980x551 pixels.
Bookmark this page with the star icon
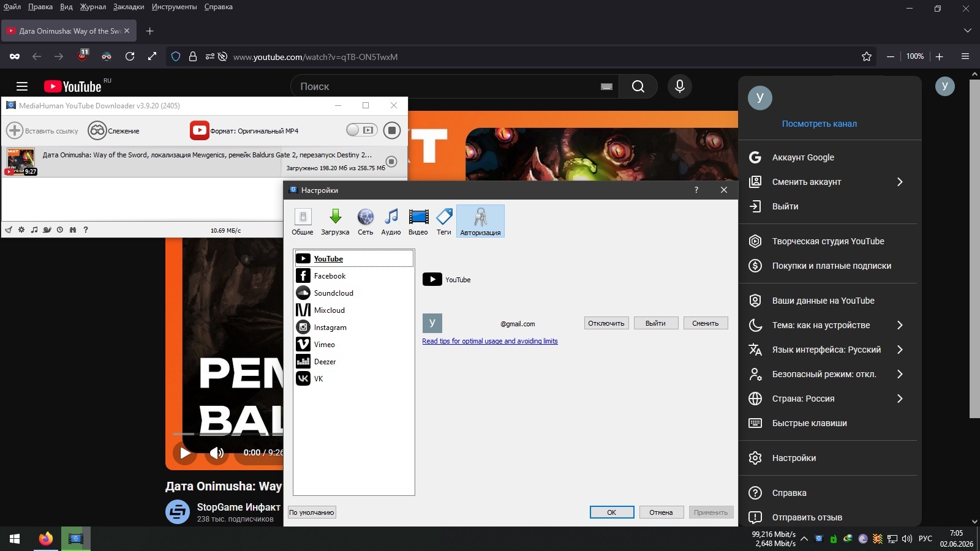point(867,56)
